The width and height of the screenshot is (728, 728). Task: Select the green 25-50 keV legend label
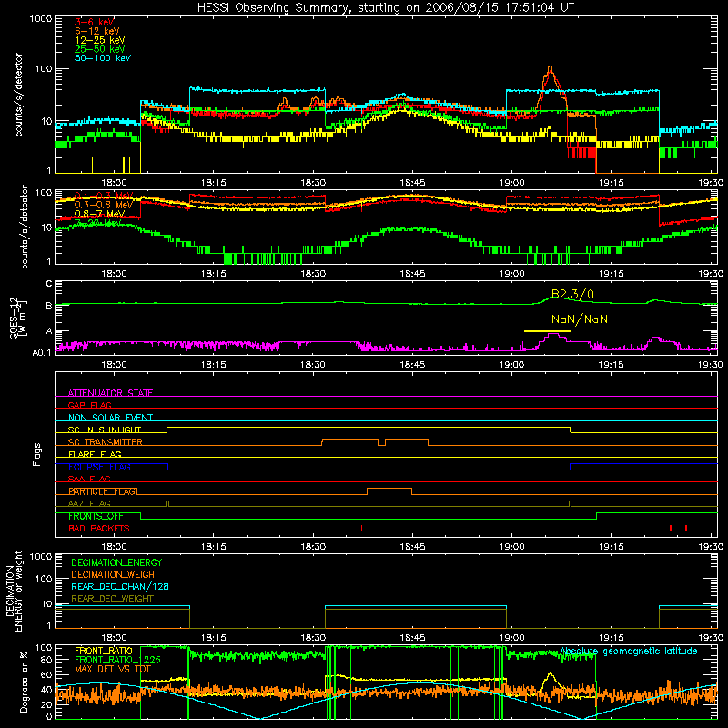click(100, 49)
